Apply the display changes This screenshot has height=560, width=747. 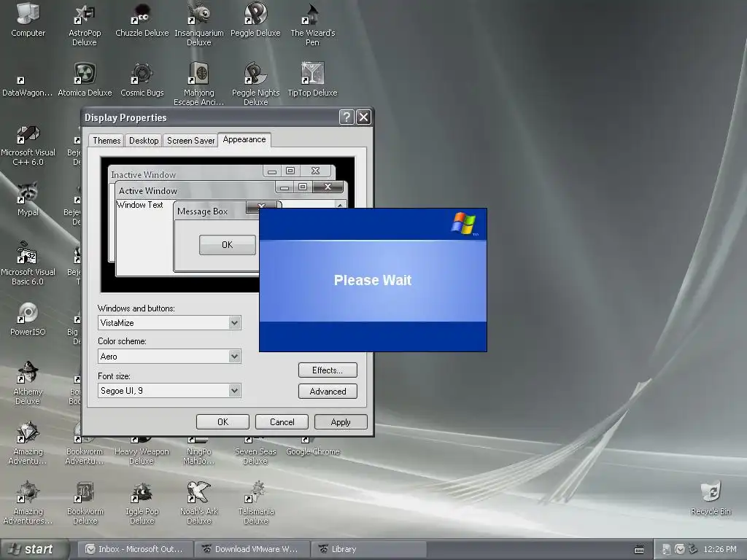pos(341,422)
